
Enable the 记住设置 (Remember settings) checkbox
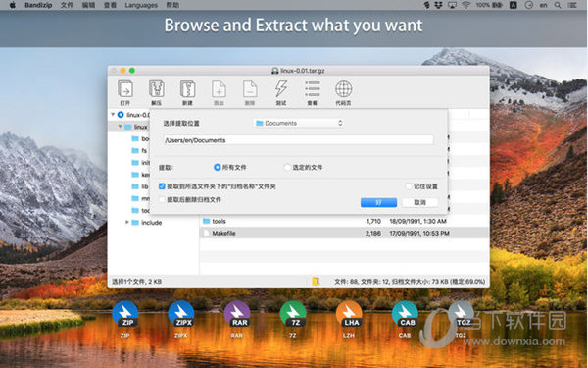click(409, 186)
